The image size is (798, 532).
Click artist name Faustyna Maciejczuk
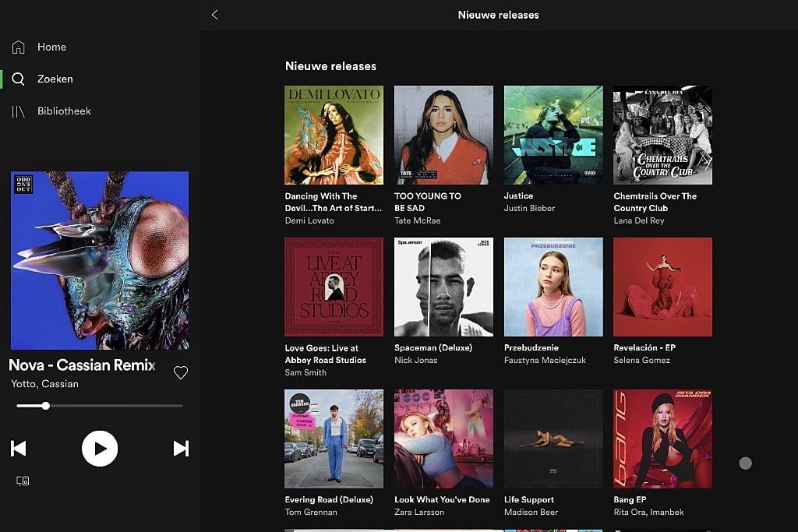tap(545, 360)
